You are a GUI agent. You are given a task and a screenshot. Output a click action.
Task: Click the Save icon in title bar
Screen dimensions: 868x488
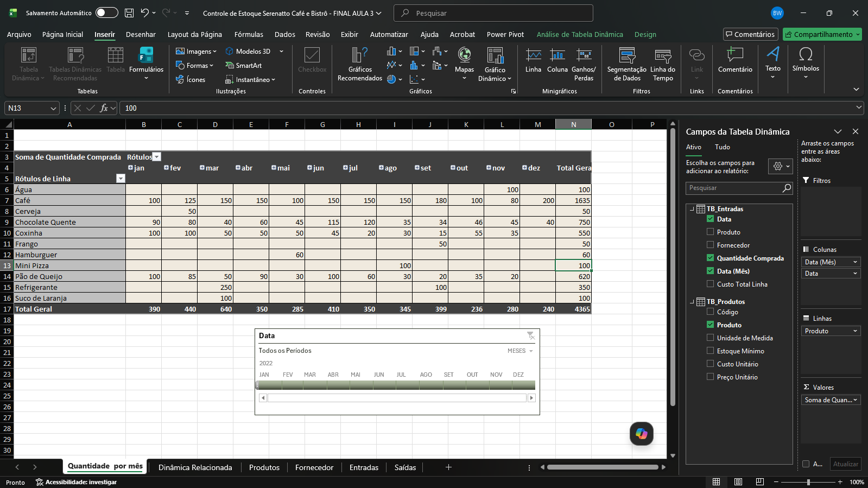[x=129, y=13]
